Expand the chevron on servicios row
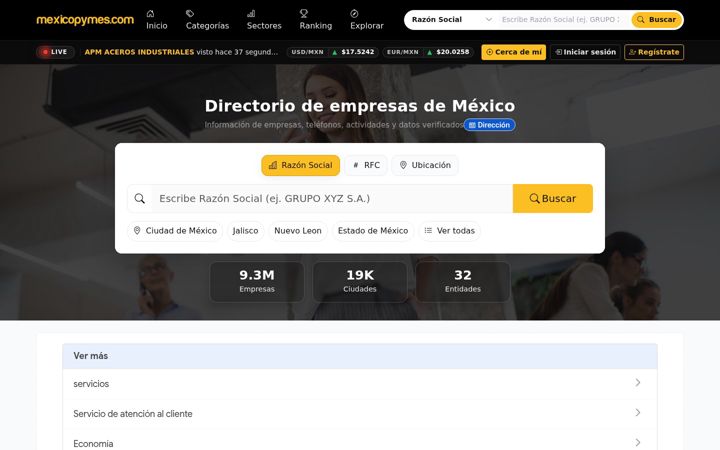 click(x=638, y=382)
